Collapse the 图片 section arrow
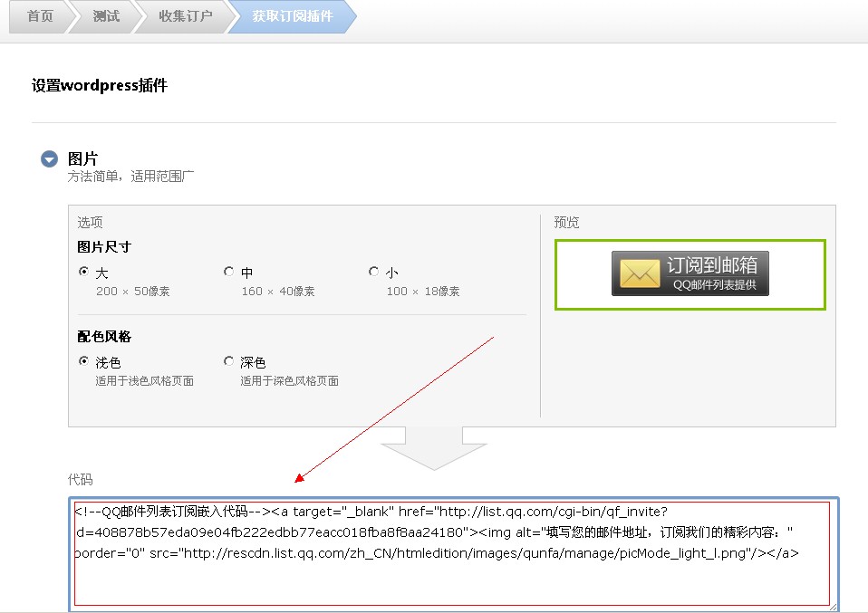868x613 pixels. coord(49,159)
